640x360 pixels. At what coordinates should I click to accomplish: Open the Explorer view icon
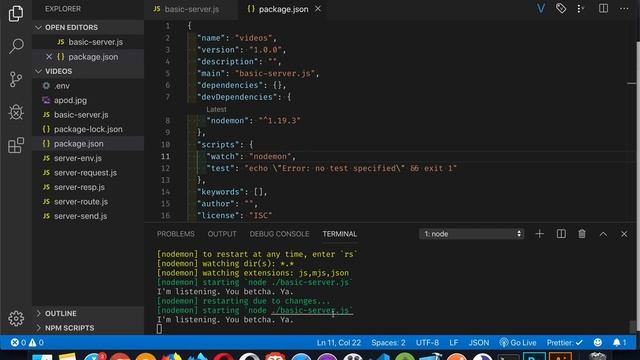pyautogui.click(x=16, y=13)
